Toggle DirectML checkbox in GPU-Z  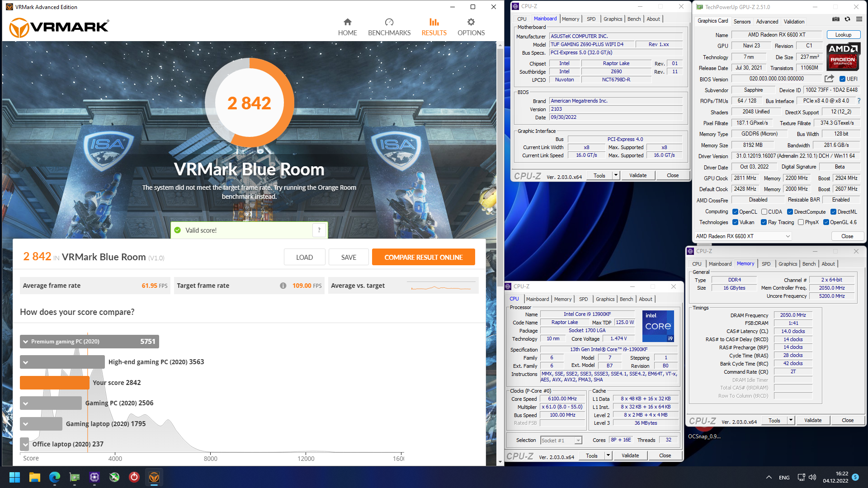833,211
